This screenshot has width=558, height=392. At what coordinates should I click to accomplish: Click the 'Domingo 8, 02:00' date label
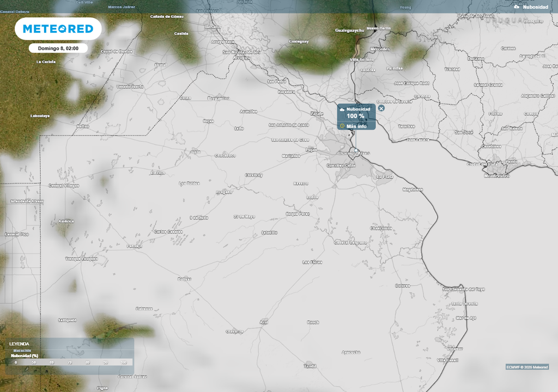pyautogui.click(x=58, y=48)
